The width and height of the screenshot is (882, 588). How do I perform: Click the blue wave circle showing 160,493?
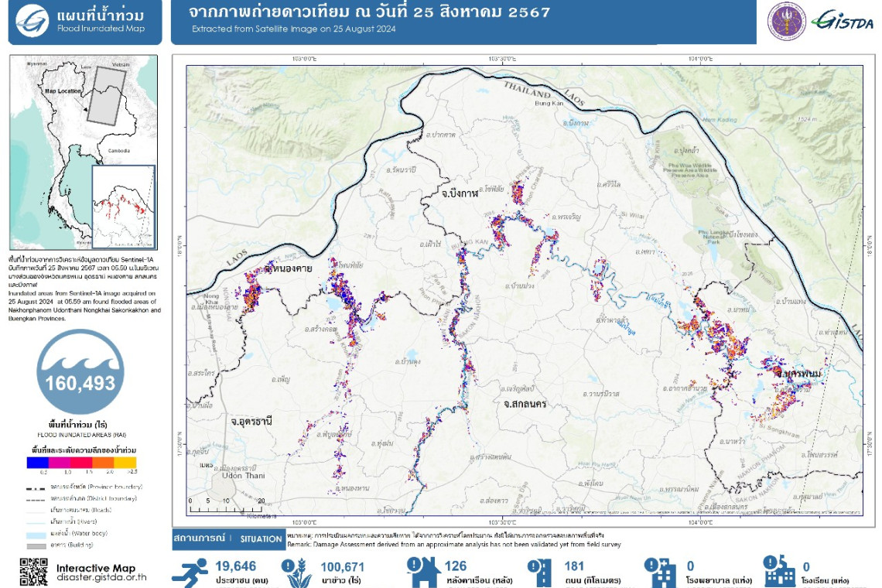[80, 372]
